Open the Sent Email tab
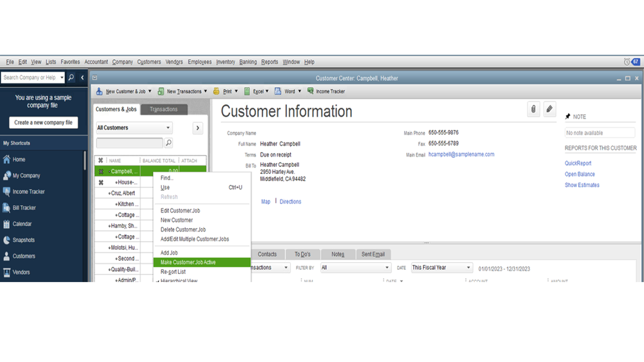Viewport: 644px width, 362px height. tap(373, 254)
